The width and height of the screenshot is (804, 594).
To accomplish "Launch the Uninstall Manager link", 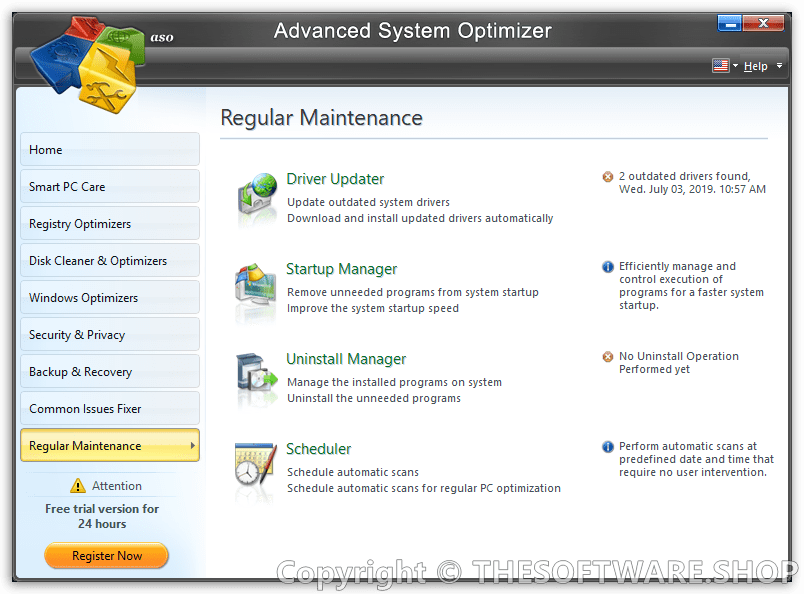I will pyautogui.click(x=346, y=359).
